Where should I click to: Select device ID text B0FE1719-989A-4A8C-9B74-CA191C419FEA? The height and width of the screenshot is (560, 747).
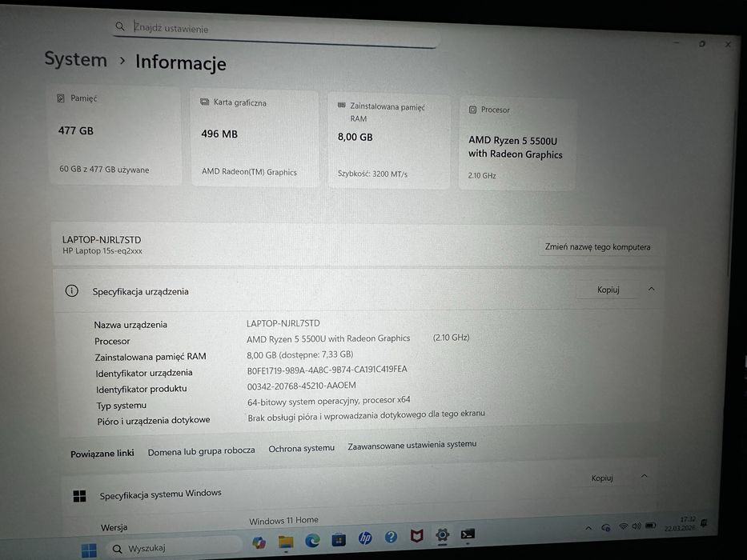click(x=327, y=370)
